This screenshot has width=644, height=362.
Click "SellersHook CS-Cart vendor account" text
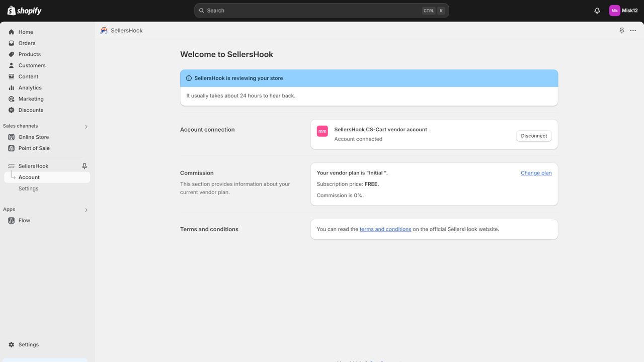click(x=381, y=130)
